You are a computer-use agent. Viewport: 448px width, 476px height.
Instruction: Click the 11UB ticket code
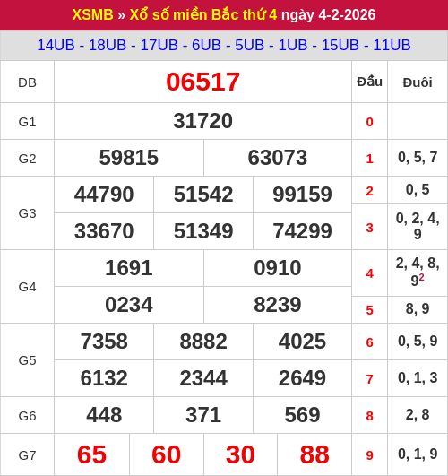pyautogui.click(x=392, y=45)
